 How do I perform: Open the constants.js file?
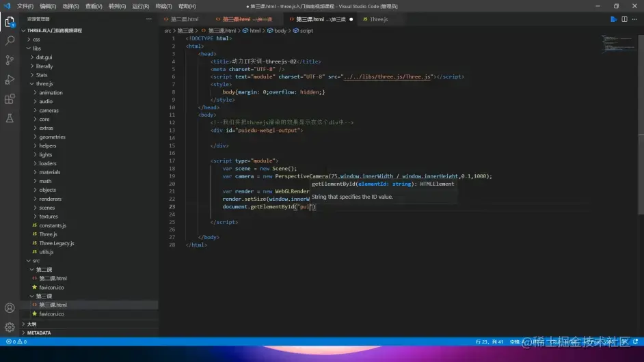click(x=53, y=225)
